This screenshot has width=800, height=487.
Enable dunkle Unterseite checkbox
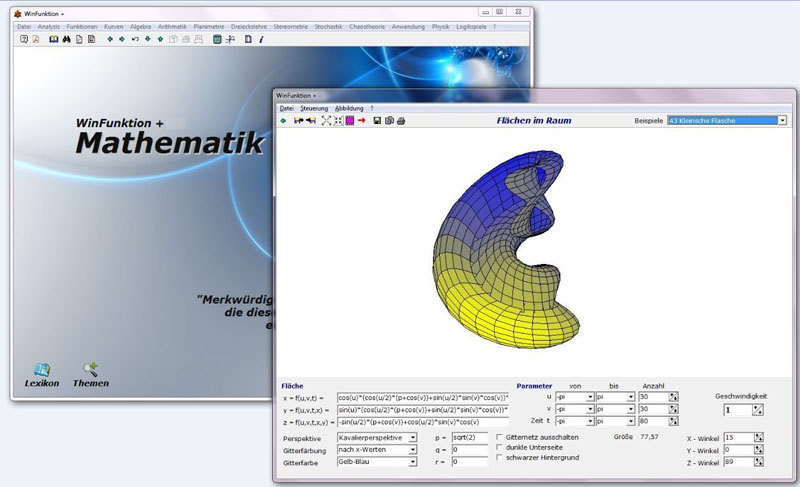499,447
